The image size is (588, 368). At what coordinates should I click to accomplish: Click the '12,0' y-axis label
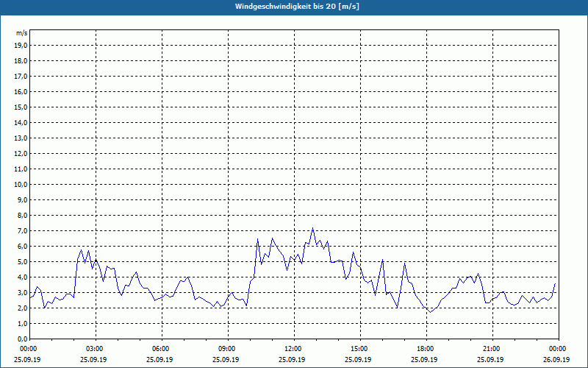pos(21,154)
